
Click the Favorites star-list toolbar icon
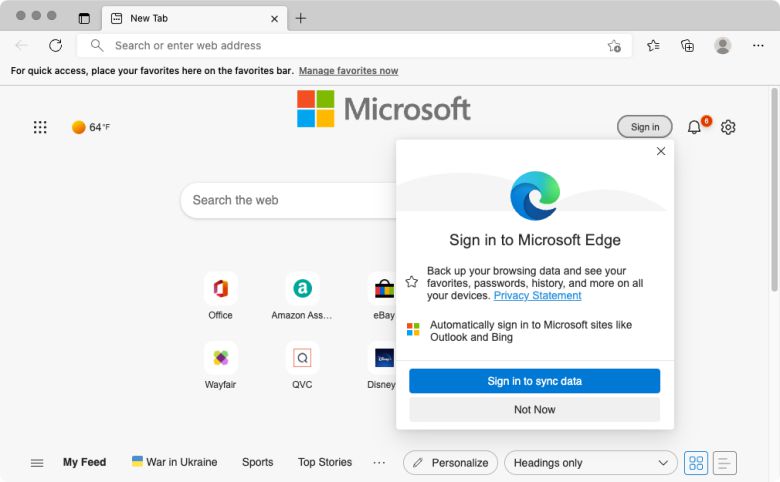pos(653,45)
